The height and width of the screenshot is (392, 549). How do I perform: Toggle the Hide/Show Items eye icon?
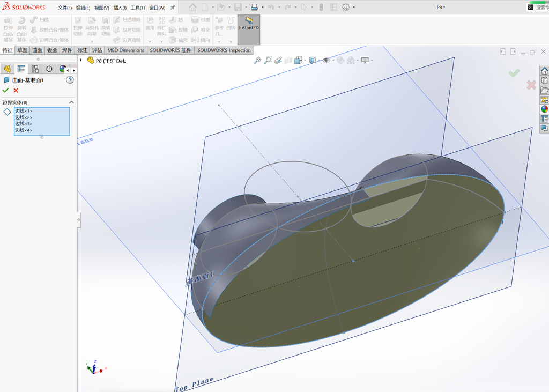click(x=327, y=60)
